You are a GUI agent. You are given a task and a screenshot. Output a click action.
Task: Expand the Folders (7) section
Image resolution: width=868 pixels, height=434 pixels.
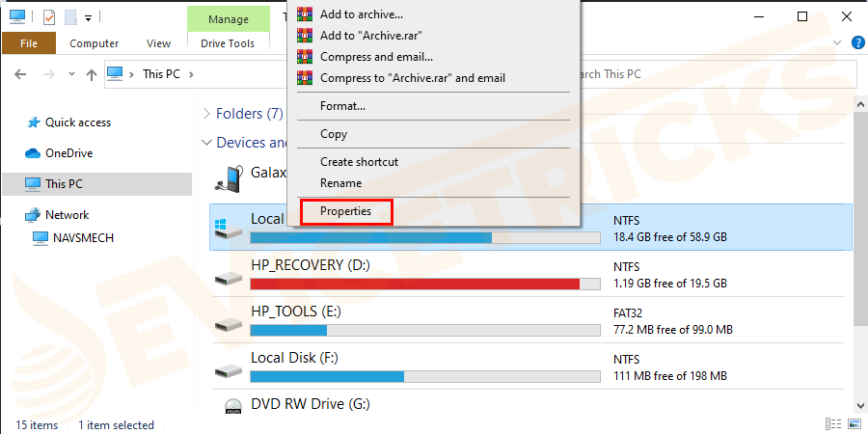pyautogui.click(x=206, y=114)
